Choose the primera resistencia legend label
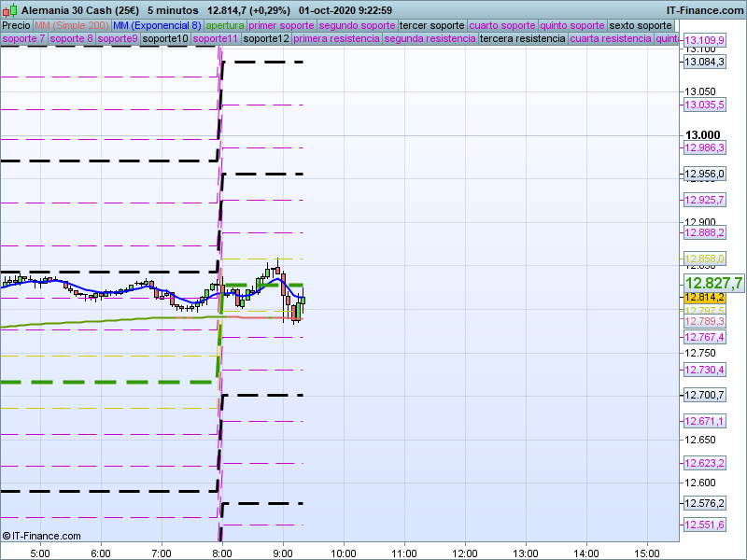Image resolution: width=747 pixels, height=560 pixels. click(x=336, y=38)
